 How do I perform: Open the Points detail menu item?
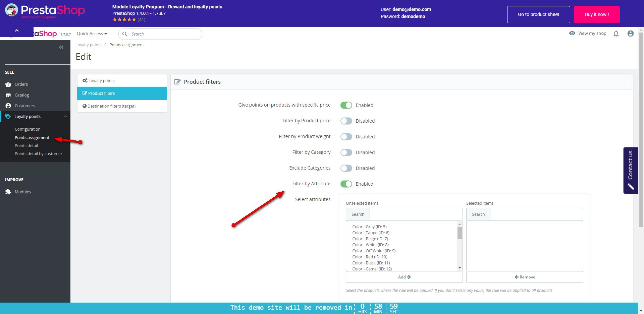[x=26, y=146]
